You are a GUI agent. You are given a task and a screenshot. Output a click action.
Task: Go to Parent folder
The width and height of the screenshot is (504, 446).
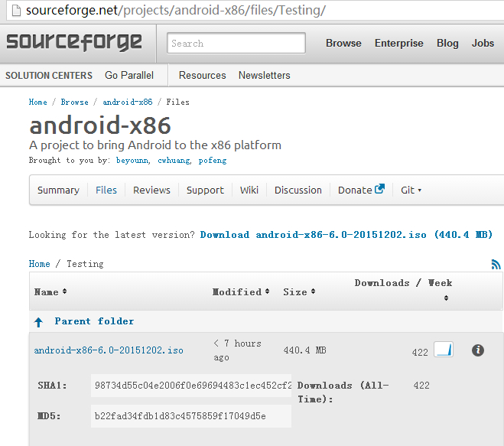(x=94, y=321)
